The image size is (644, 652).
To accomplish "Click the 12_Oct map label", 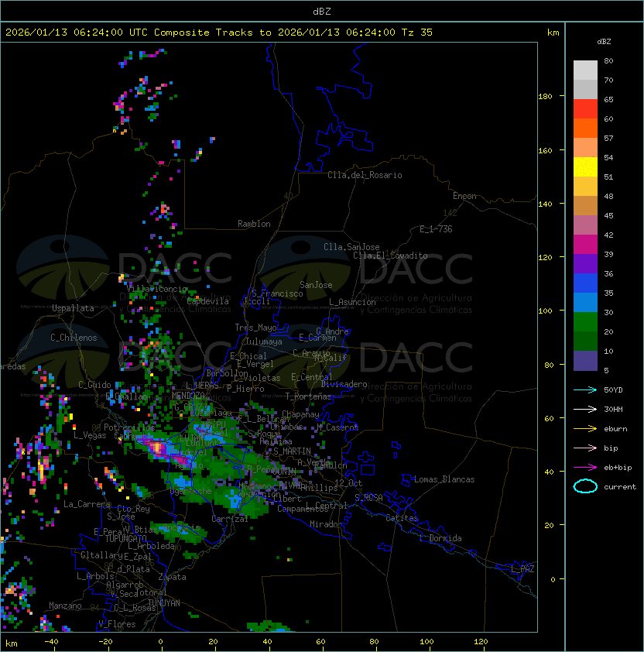I will click(x=348, y=483).
